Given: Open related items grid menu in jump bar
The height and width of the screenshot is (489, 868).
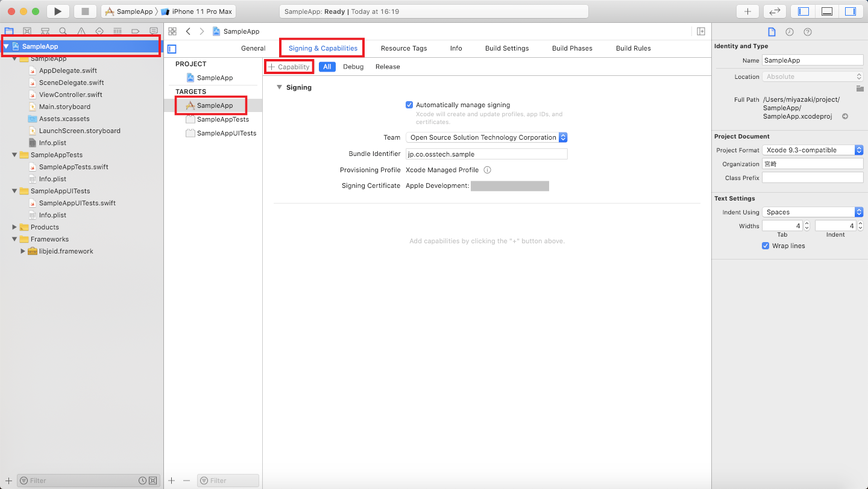Looking at the screenshot, I should pyautogui.click(x=172, y=31).
